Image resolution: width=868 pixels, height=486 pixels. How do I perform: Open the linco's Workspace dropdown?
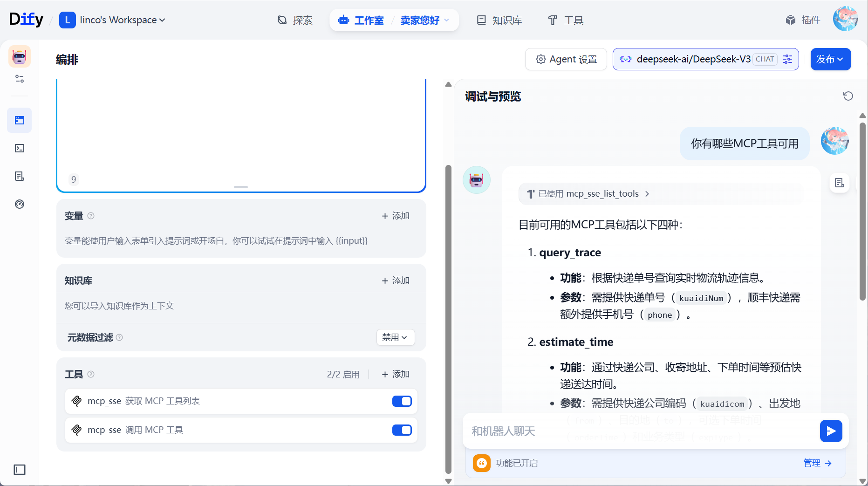click(112, 20)
